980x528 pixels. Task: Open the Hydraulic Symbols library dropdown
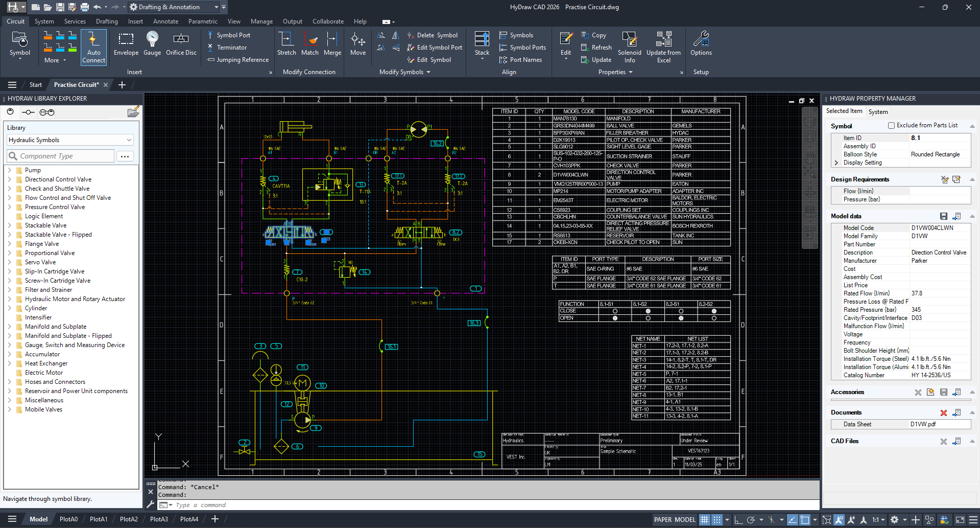[x=129, y=140]
